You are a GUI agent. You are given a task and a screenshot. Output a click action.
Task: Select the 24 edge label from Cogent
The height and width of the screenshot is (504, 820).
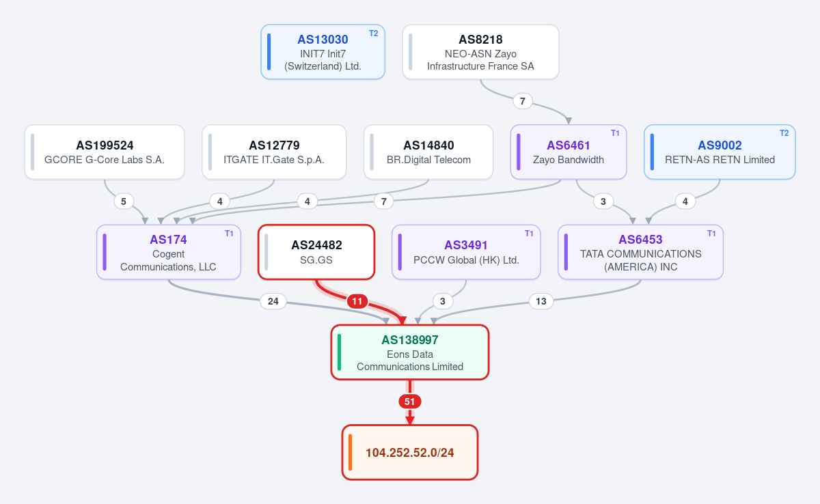point(273,301)
